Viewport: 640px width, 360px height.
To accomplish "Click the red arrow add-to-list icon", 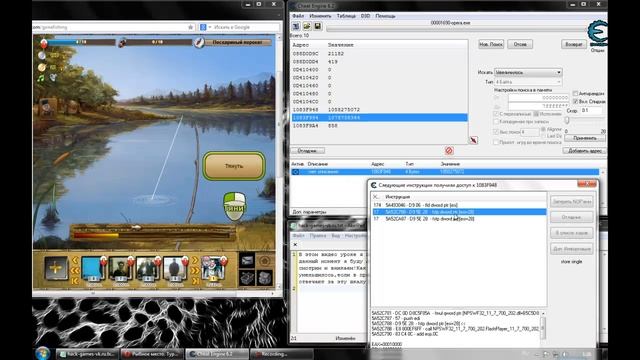I will pos(473,140).
